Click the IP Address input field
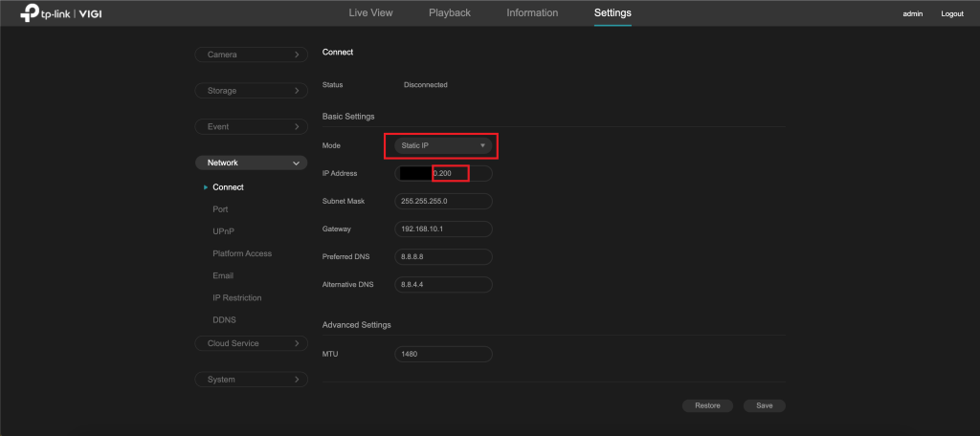980x436 pixels. pyautogui.click(x=443, y=173)
